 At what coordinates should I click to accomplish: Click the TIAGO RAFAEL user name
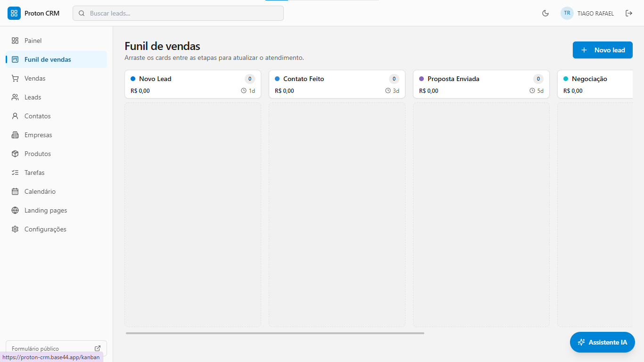coord(595,14)
